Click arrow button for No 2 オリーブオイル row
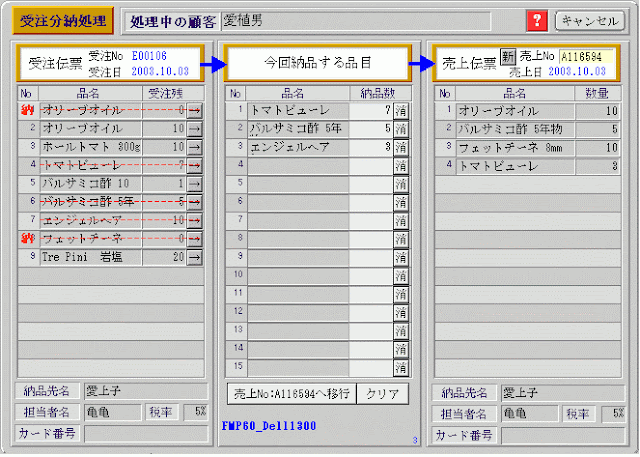The width and height of the screenshot is (640, 457). tap(195, 129)
